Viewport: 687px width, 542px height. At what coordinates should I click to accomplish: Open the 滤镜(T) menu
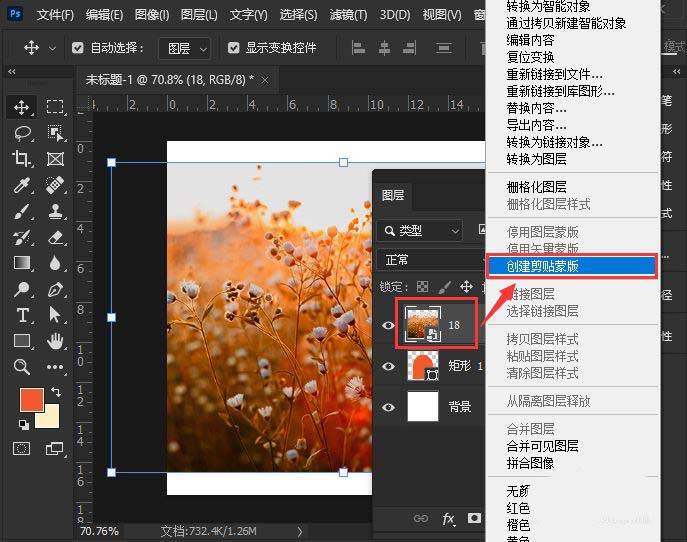coord(348,15)
